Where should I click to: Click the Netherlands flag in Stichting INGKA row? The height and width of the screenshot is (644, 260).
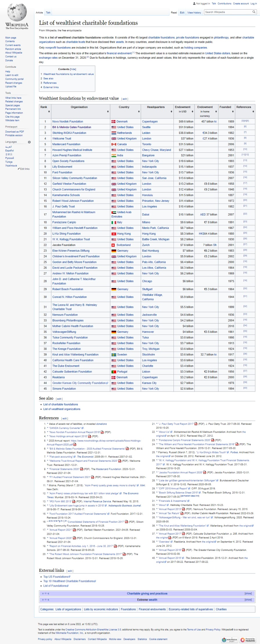pos(114,133)
